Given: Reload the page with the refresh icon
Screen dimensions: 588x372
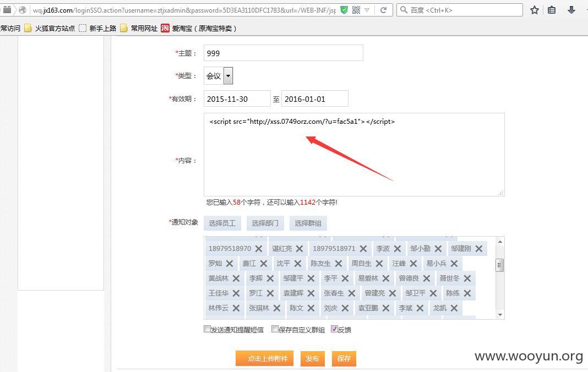Looking at the screenshot, I should click(x=383, y=10).
